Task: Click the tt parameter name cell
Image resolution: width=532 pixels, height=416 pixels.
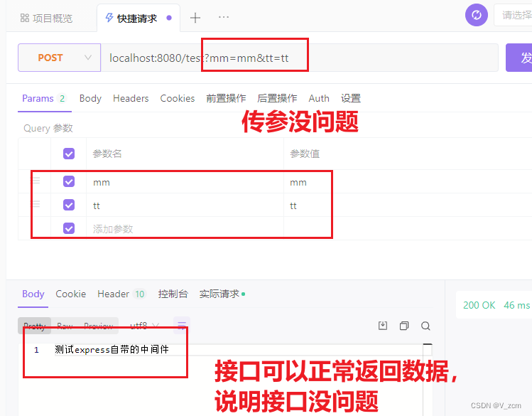Action: (x=185, y=206)
